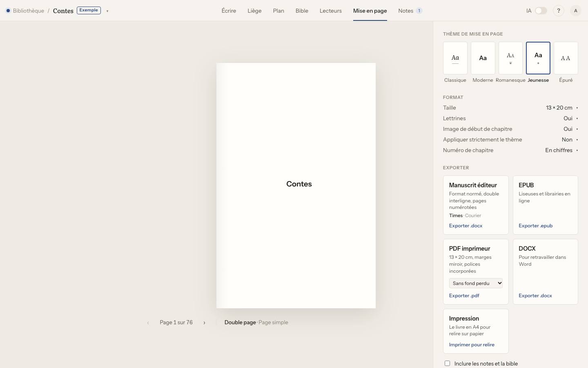The height and width of the screenshot is (368, 588).
Task: Open Image de début de chapitre dropdown
Action: pos(571,129)
